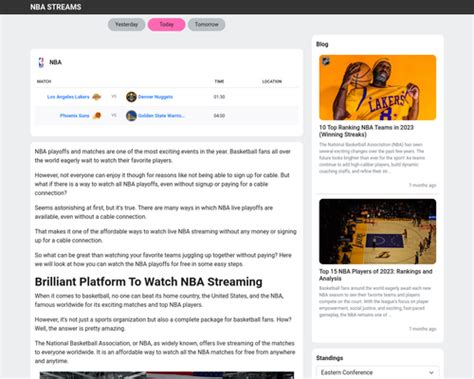474x379 pixels.
Task: Click the Brilliant Platform To Watch NBA Streaming heading
Action: pos(148,282)
